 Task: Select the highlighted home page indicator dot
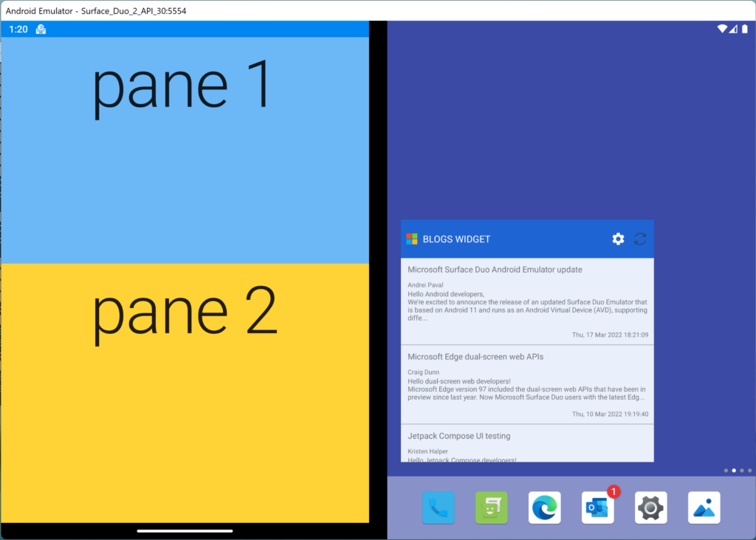733,470
